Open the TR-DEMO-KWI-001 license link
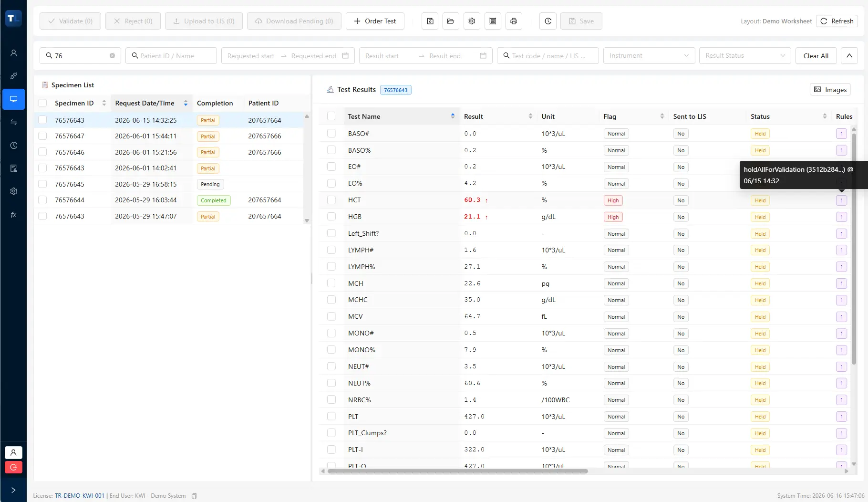This screenshot has height=502, width=868. [x=79, y=496]
